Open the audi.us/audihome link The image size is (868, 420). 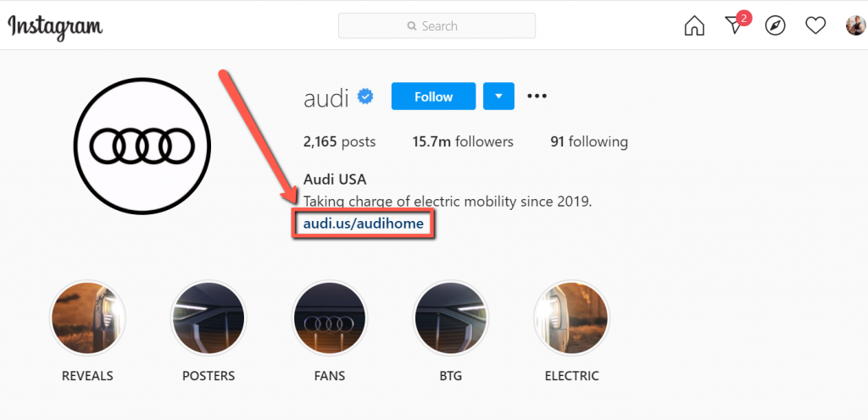coord(363,224)
